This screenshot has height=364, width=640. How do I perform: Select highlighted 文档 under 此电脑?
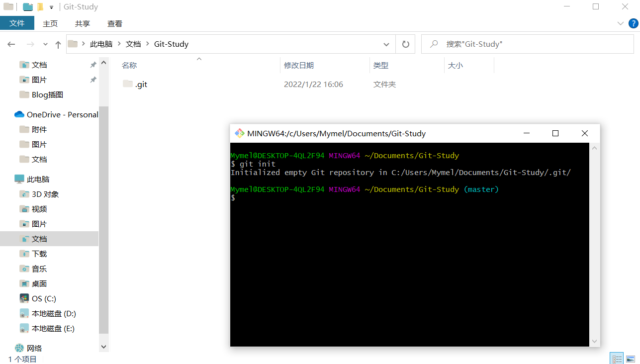(49, 239)
